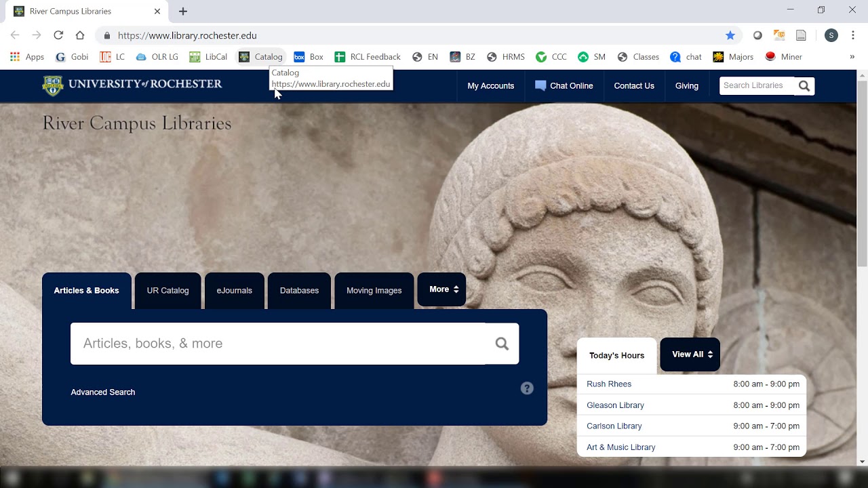Open My Accounts link
Viewport: 868px width, 488px height.
tap(491, 86)
